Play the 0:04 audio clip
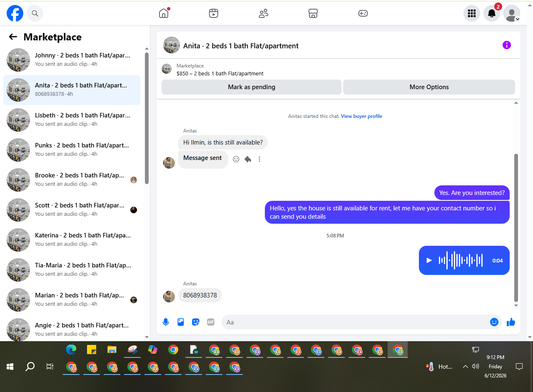 429,260
